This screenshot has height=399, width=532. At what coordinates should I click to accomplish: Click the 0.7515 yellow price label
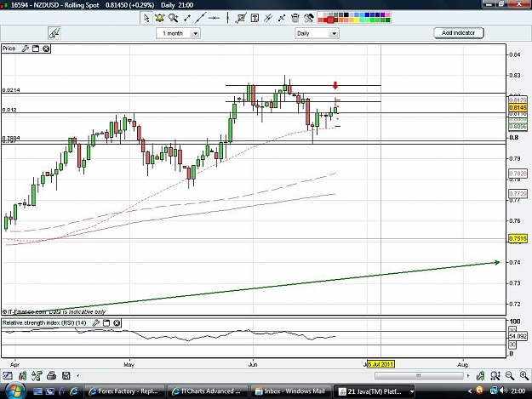(x=518, y=239)
